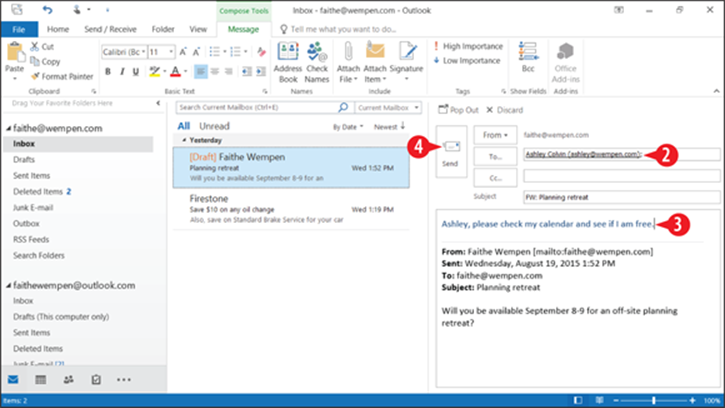Viewport: 725px width, 408px height.
Task: Toggle Newest sort order
Action: pyautogui.click(x=389, y=126)
